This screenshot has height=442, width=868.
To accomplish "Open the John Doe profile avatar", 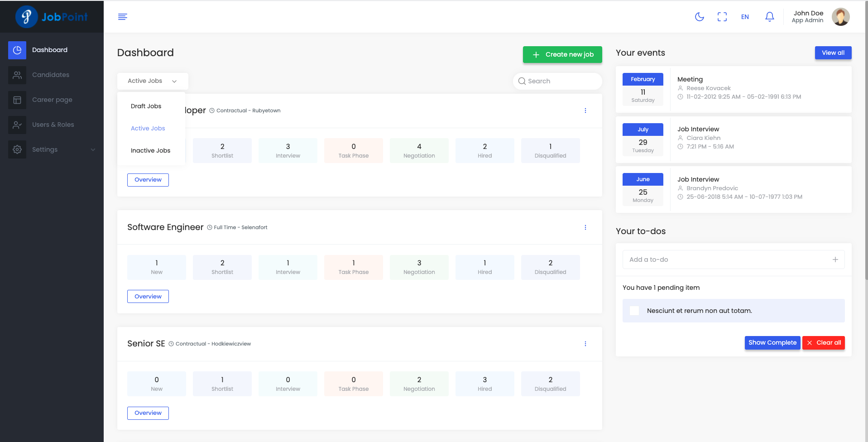I will (x=840, y=17).
